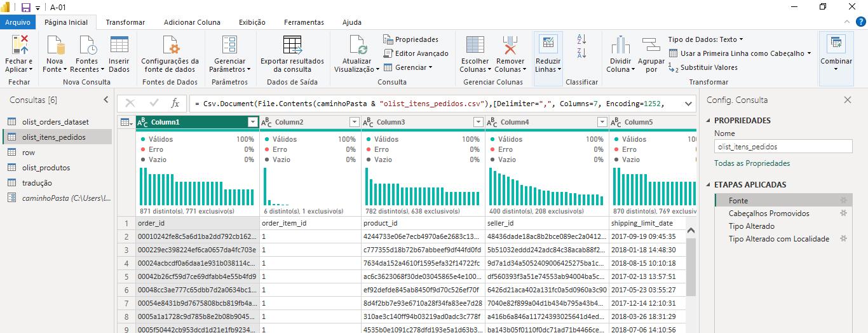Viewport: 868px width, 333px height.
Task: Collapse the PROPRIEDADES section
Action: point(709,121)
